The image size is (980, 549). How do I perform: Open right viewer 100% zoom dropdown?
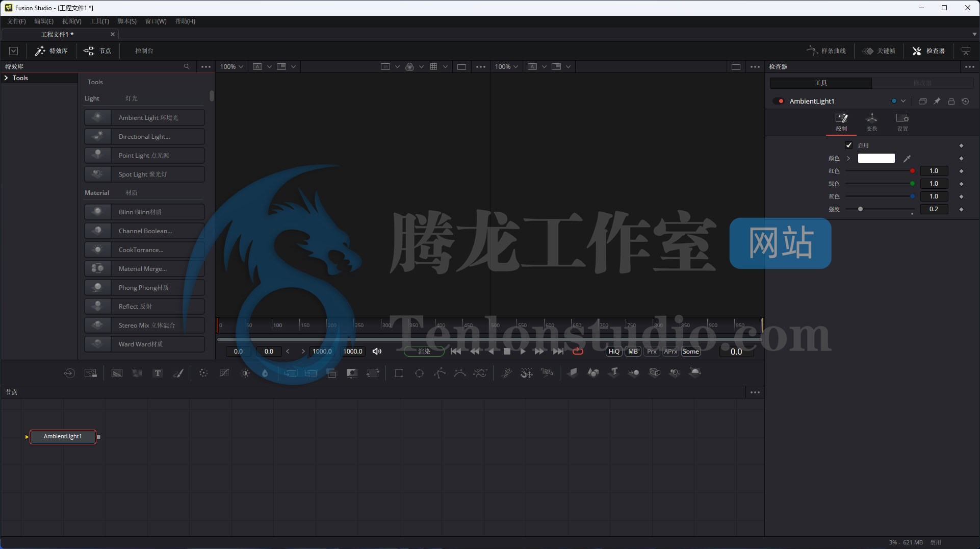(506, 66)
